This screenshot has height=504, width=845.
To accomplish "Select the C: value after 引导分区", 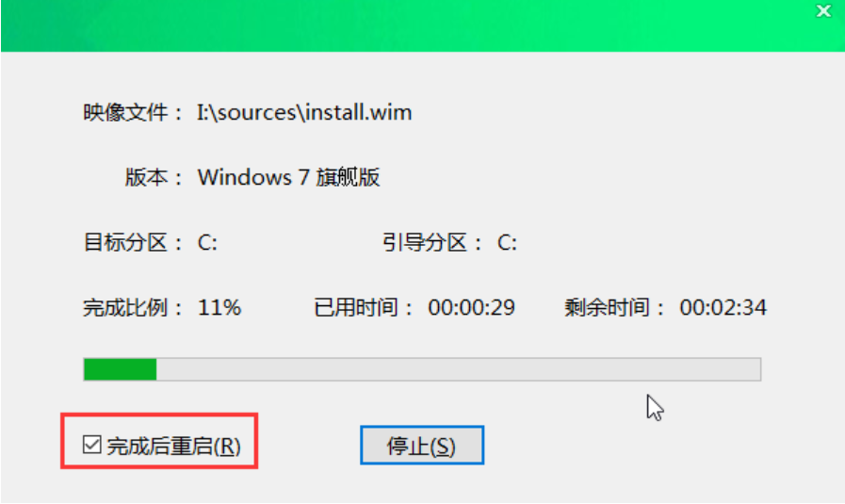I will click(x=507, y=243).
